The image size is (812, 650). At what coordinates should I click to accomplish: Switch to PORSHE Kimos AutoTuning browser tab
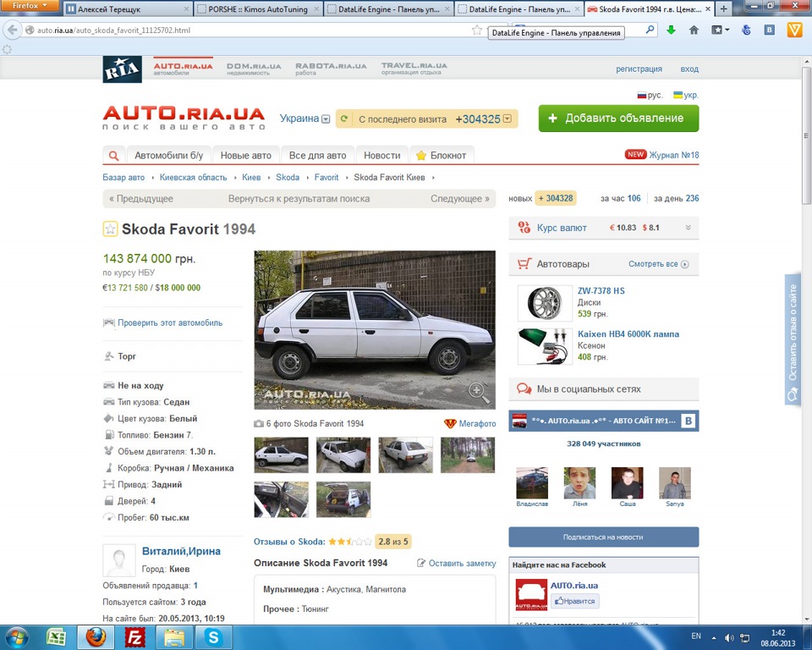258,9
